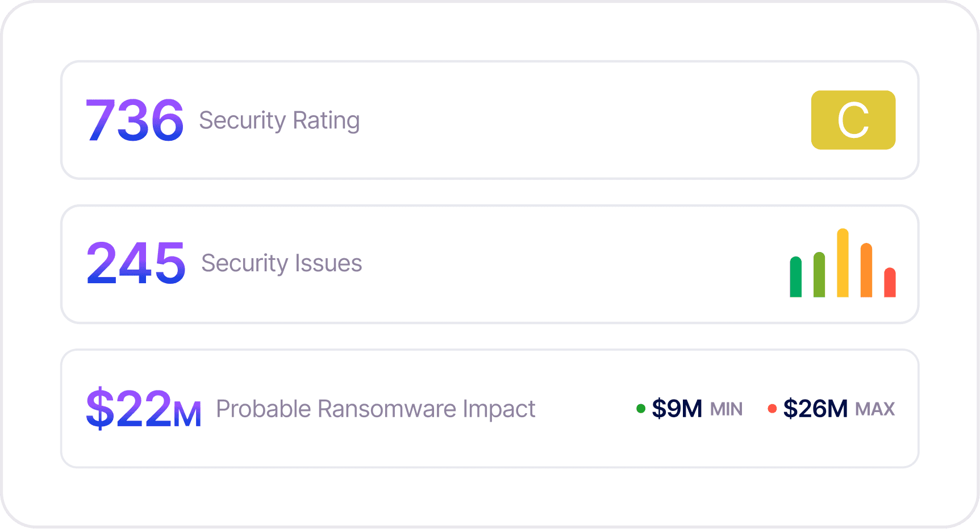This screenshot has height=529, width=980.
Task: Click the dark green severity bar
Action: click(795, 276)
